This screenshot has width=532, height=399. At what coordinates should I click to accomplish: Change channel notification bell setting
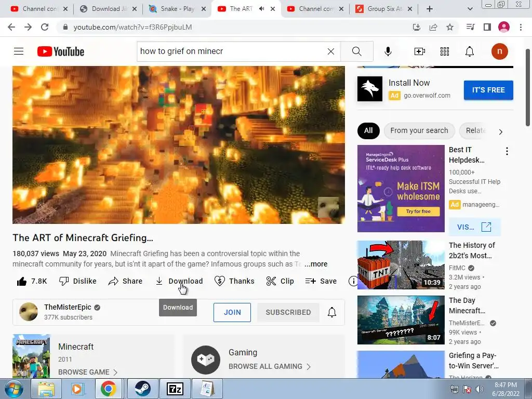point(332,312)
